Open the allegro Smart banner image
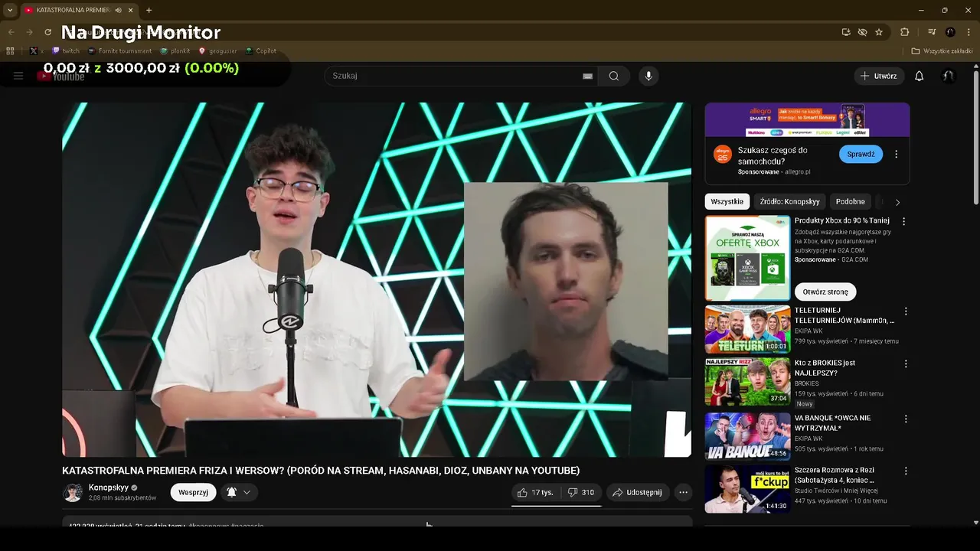980x551 pixels. click(x=807, y=119)
